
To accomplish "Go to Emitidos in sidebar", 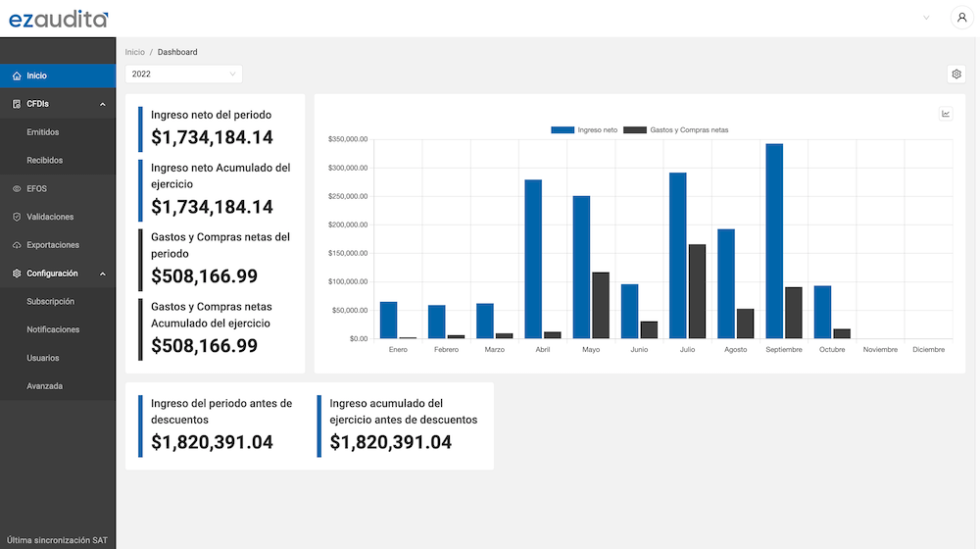I will coord(43,132).
